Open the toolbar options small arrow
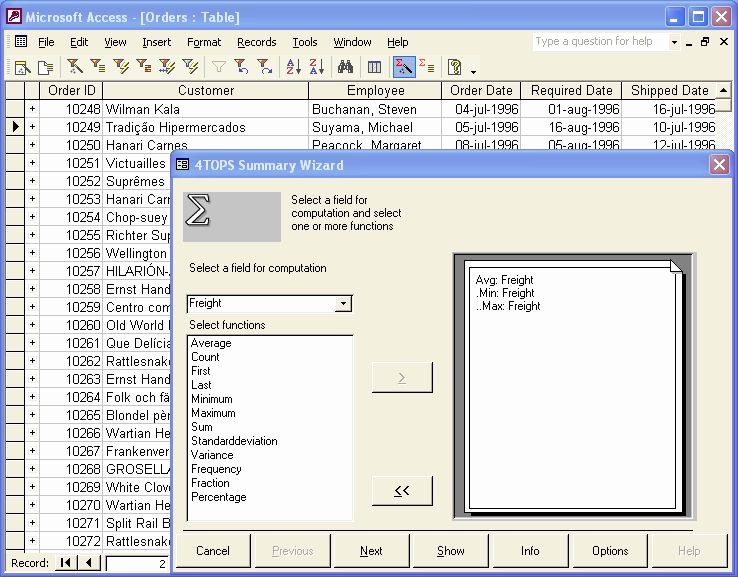 click(x=473, y=72)
